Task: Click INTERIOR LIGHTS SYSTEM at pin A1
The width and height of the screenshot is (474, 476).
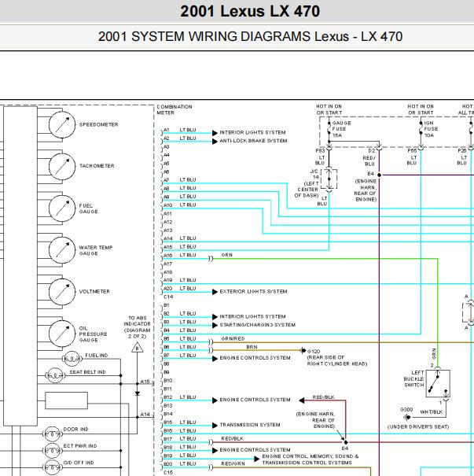Action: point(252,133)
